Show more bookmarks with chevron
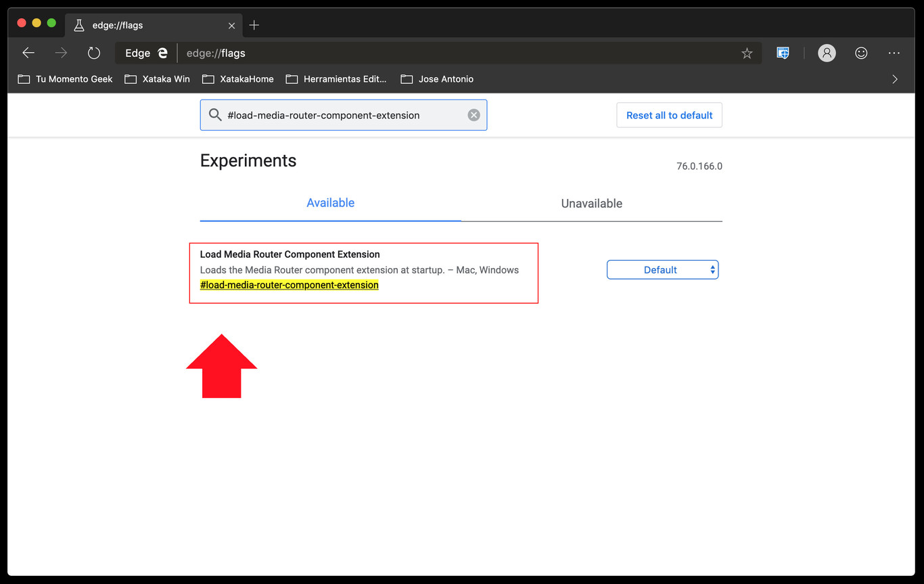This screenshot has width=924, height=584. pyautogui.click(x=895, y=79)
